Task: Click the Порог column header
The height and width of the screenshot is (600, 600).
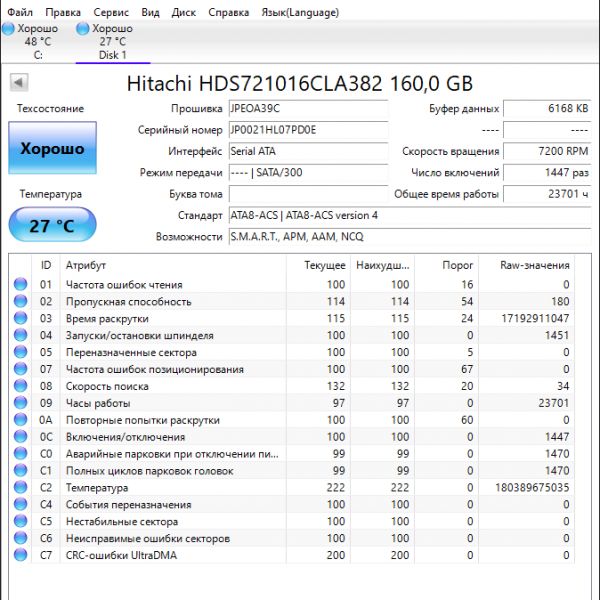Action: (446, 265)
